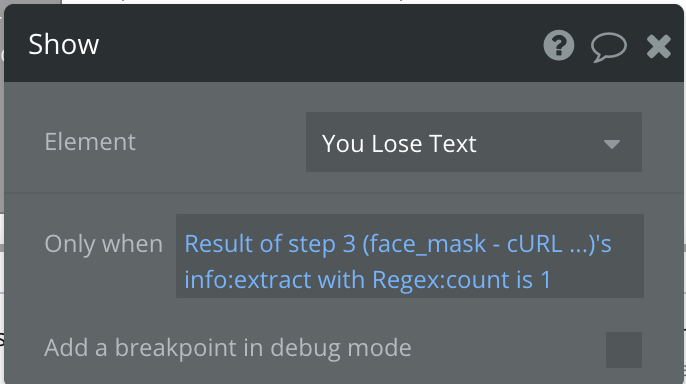686x384 pixels.
Task: Enable the breakpoint in debug mode checkbox
Action: 623,349
